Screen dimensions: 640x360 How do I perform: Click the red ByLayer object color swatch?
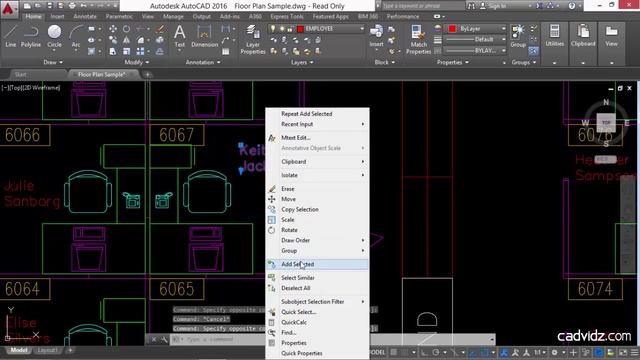[x=452, y=29]
